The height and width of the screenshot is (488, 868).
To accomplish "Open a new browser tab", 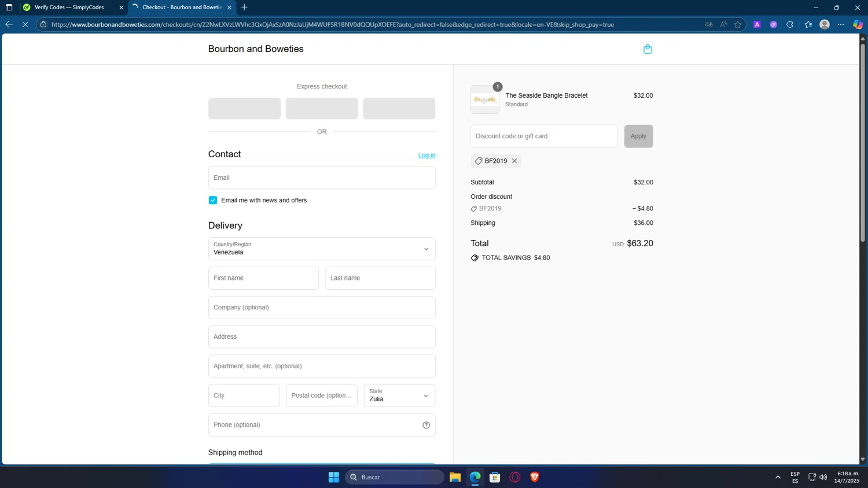I will (x=244, y=8).
